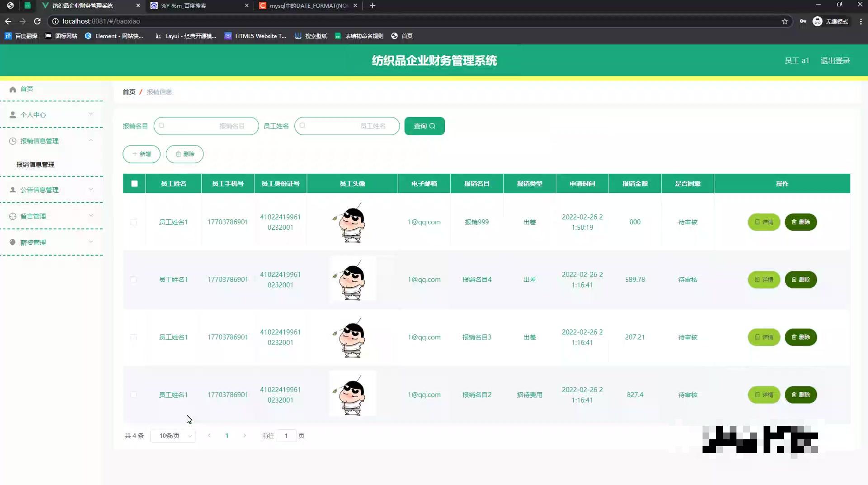Switch to 纺织品企业财务管理系统 browser tab
This screenshot has width=868, height=485.
pos(90,5)
